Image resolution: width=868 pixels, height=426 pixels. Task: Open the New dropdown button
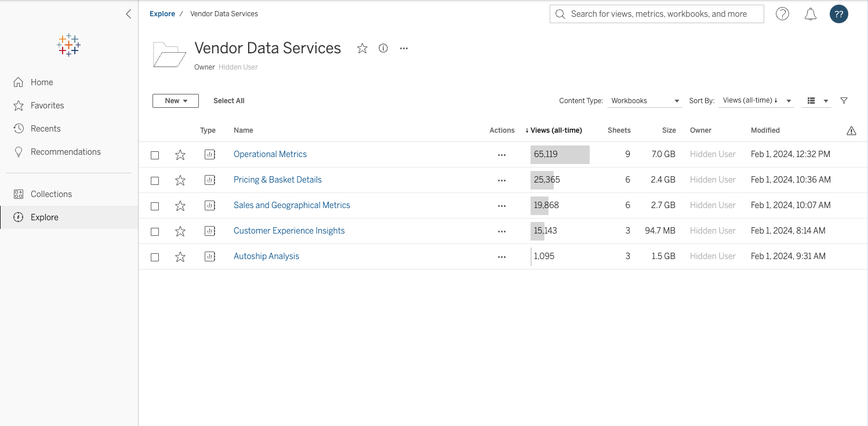(x=176, y=101)
